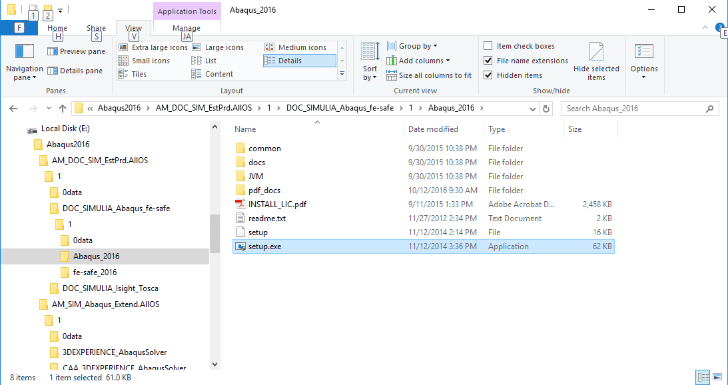
Task: Click Size all columns to fit
Action: (x=429, y=75)
